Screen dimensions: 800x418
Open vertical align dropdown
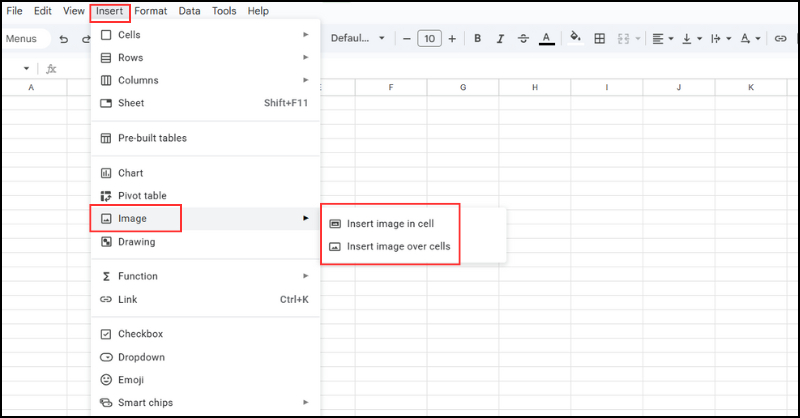pyautogui.click(x=692, y=38)
